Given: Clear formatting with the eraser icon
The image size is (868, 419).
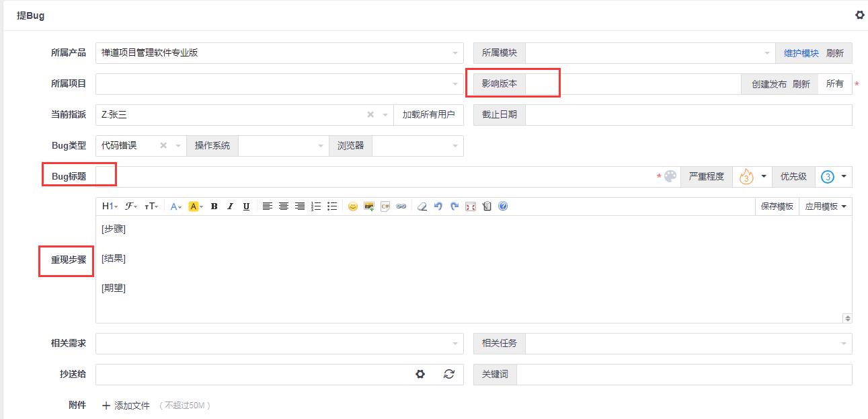Looking at the screenshot, I should pyautogui.click(x=422, y=206).
